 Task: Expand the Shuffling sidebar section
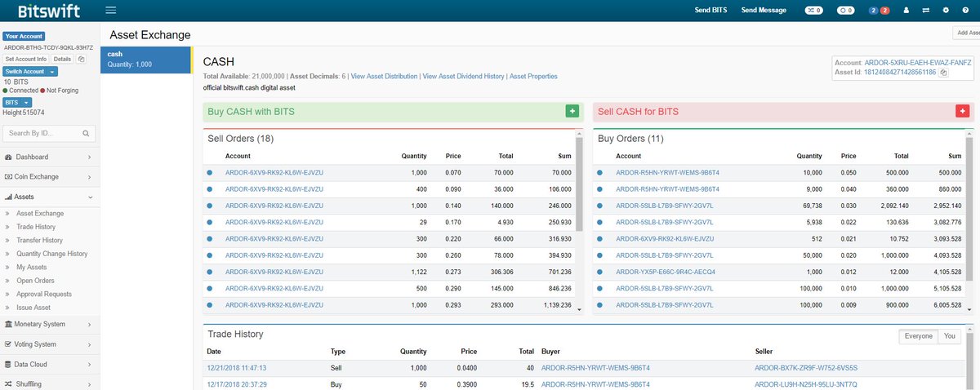point(49,383)
